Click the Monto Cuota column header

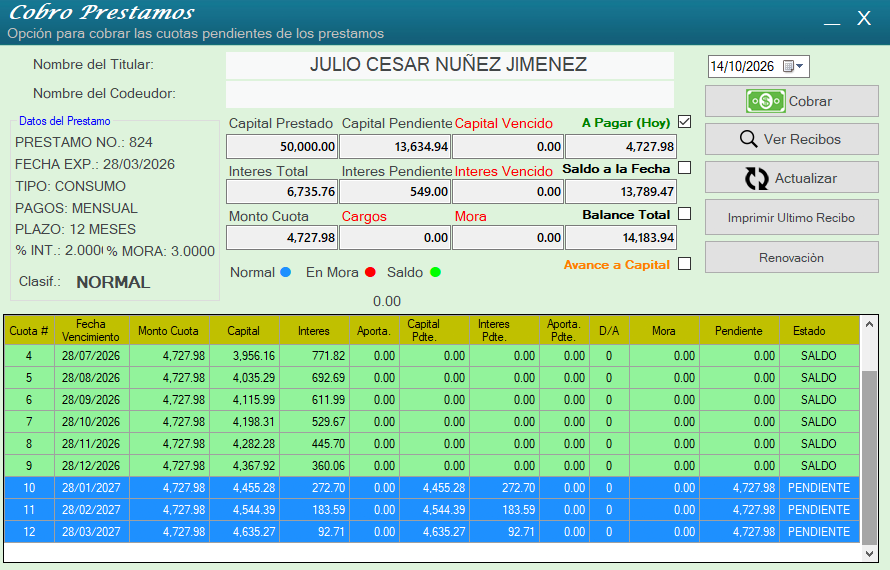(169, 330)
